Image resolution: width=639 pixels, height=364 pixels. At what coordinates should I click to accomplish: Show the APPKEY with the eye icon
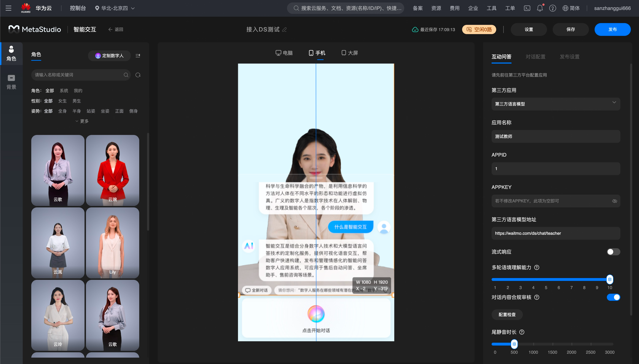[x=614, y=201]
